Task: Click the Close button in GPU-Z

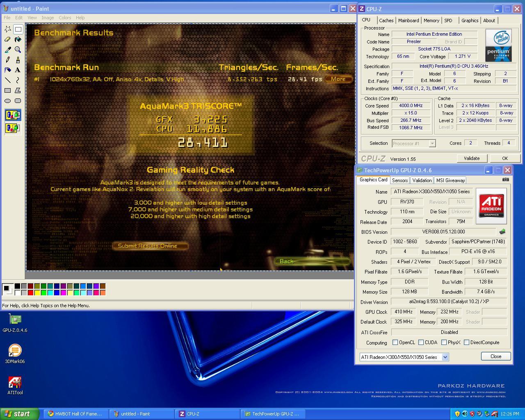Action: tap(496, 356)
